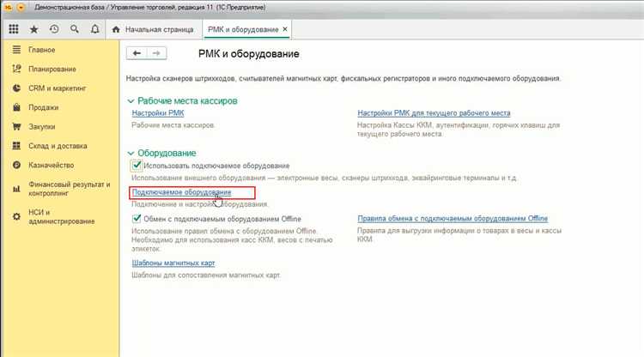Open Настройки РМК для текущего рабочего места
The width and height of the screenshot is (644, 357).
click(434, 112)
